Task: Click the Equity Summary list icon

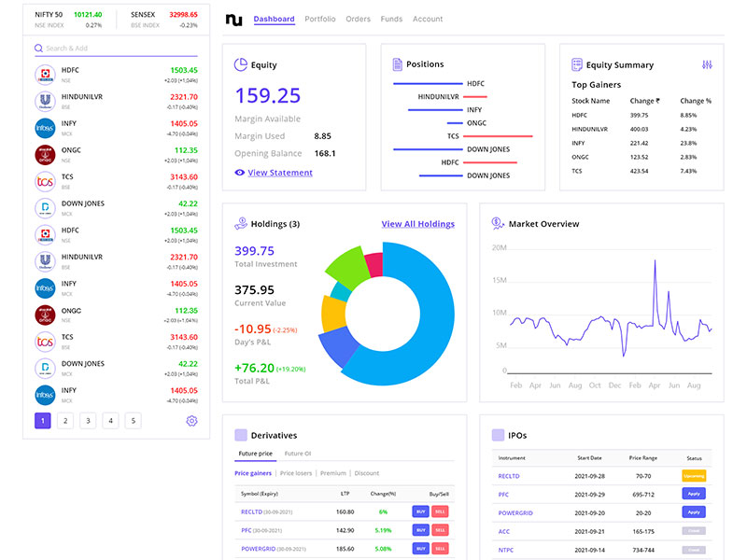Action: (x=577, y=64)
